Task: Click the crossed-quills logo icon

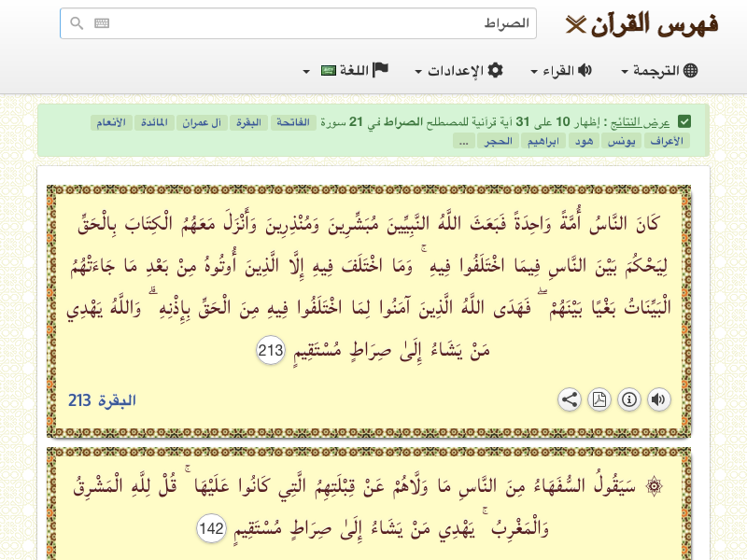Action: [575, 25]
